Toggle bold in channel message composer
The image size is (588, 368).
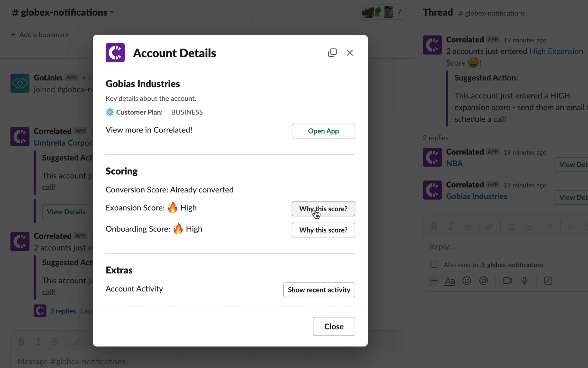tap(21, 341)
